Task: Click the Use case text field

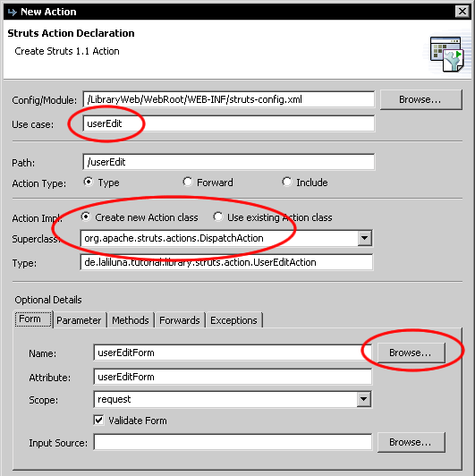Action: (228, 123)
